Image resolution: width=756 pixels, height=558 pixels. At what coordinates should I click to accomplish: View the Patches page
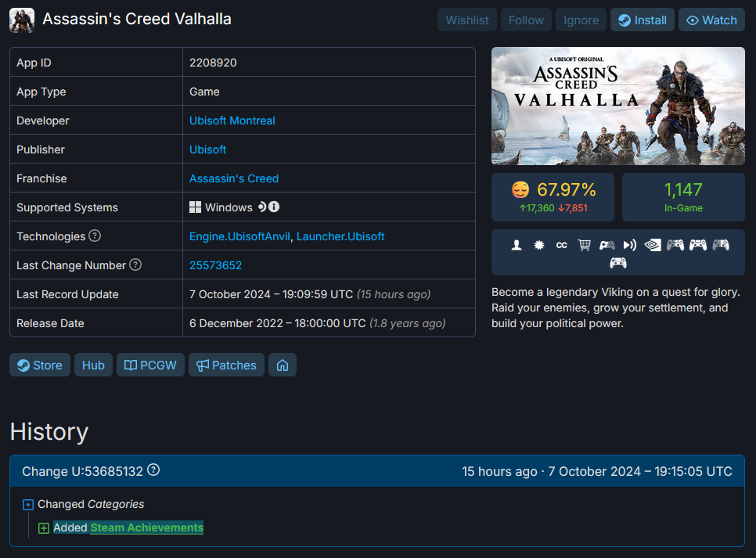[227, 365]
